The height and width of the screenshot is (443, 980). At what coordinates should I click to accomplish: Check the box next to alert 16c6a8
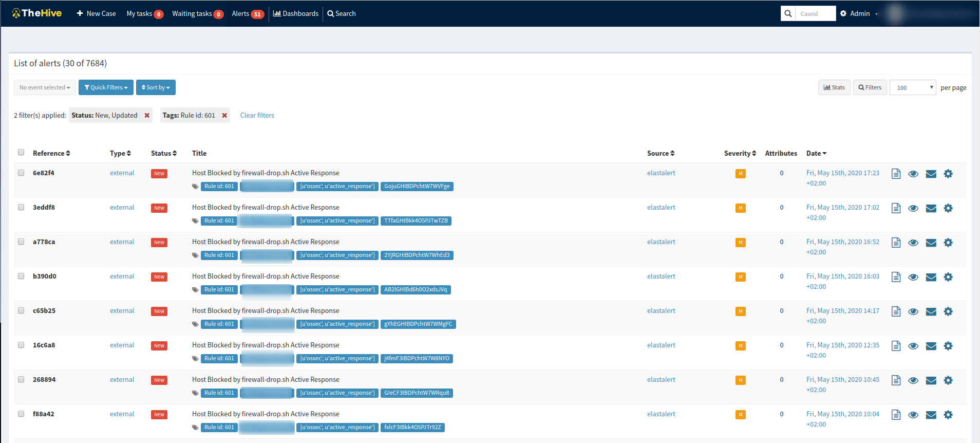(x=21, y=345)
